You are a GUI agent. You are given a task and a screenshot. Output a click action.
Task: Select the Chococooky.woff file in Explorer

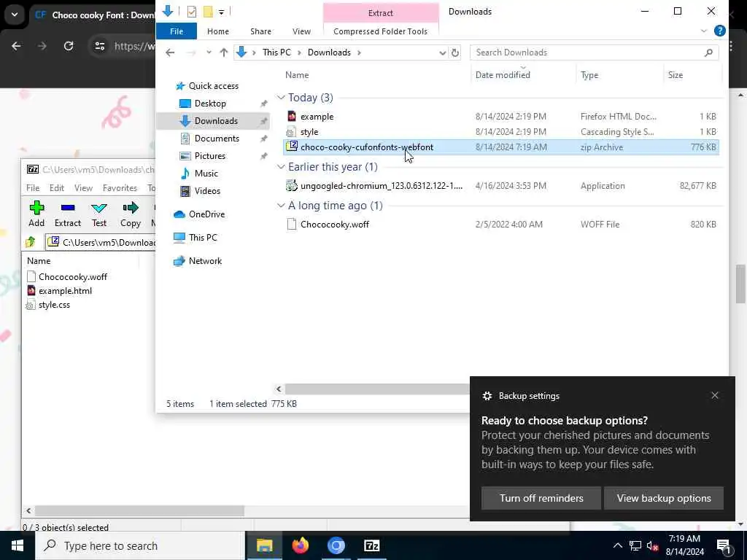coord(334,225)
